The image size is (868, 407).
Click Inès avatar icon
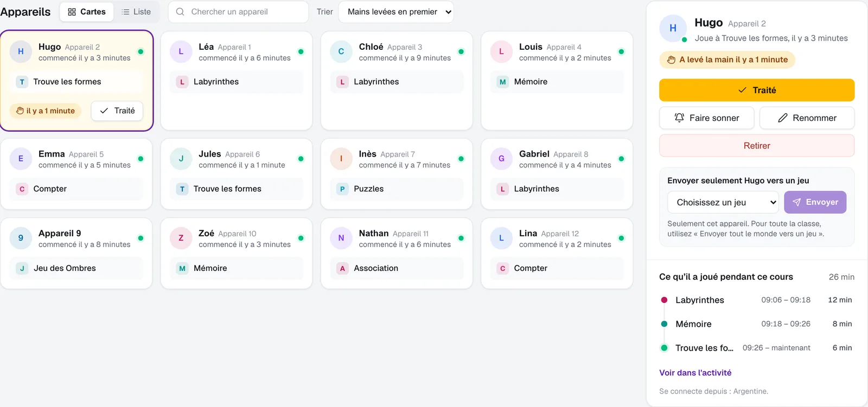coord(341,159)
